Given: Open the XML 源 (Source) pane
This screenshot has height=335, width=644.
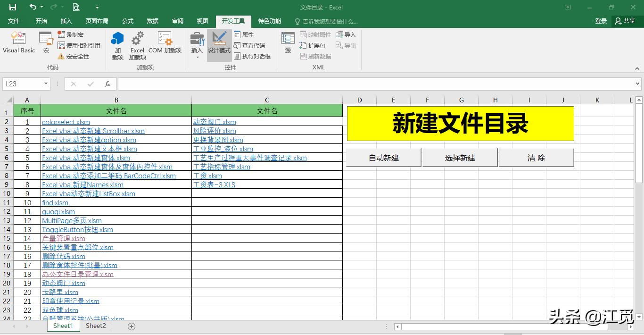Looking at the screenshot, I should pos(287,43).
